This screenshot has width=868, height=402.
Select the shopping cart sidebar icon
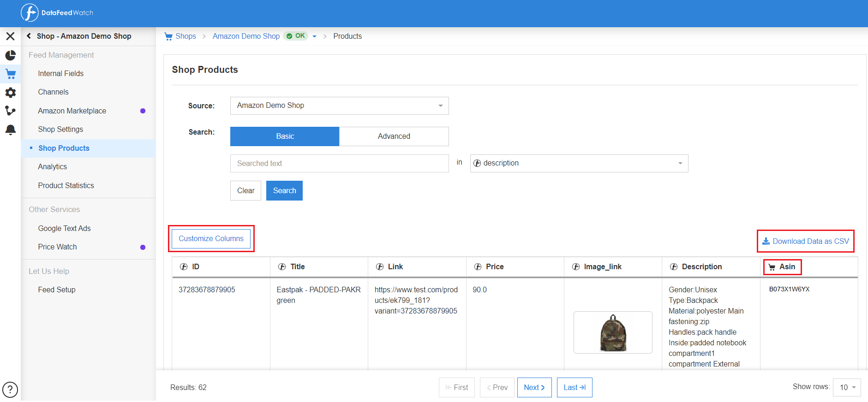pos(10,74)
